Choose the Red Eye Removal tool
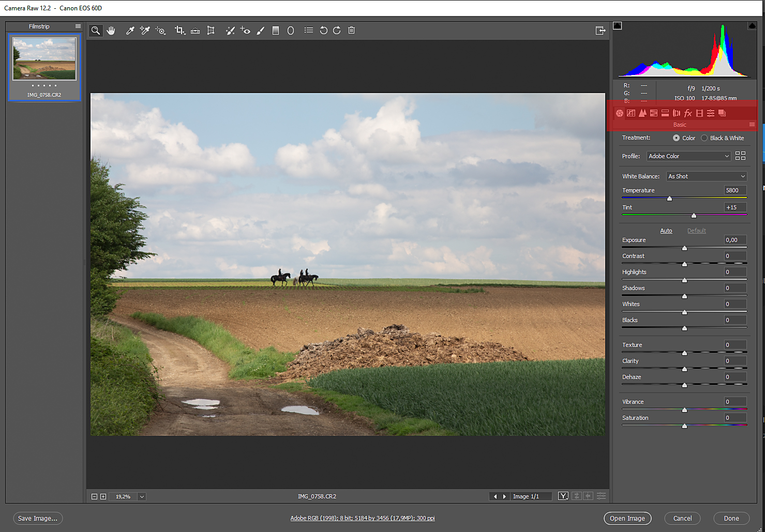 pyautogui.click(x=245, y=31)
